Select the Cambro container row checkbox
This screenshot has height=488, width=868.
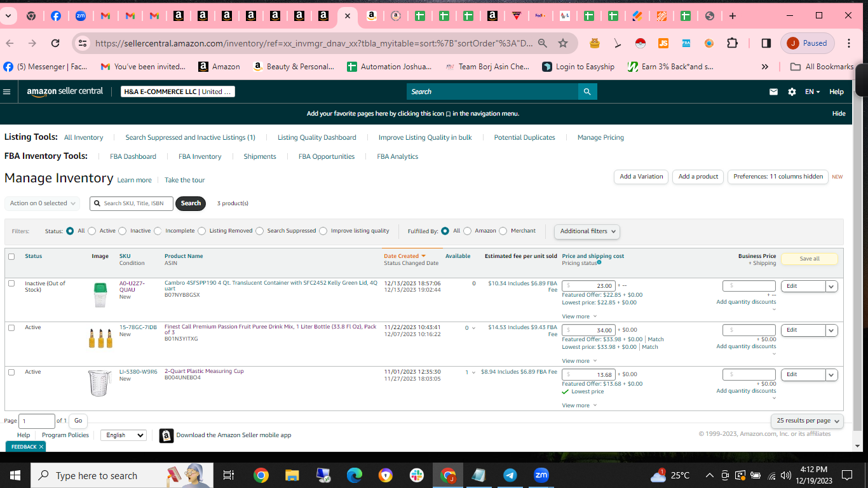click(11, 283)
